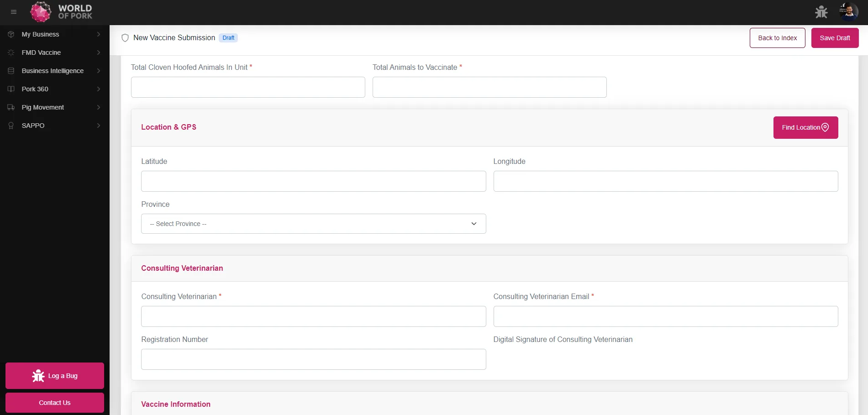868x415 pixels.
Task: Open the Select Province dropdown
Action: (x=313, y=224)
